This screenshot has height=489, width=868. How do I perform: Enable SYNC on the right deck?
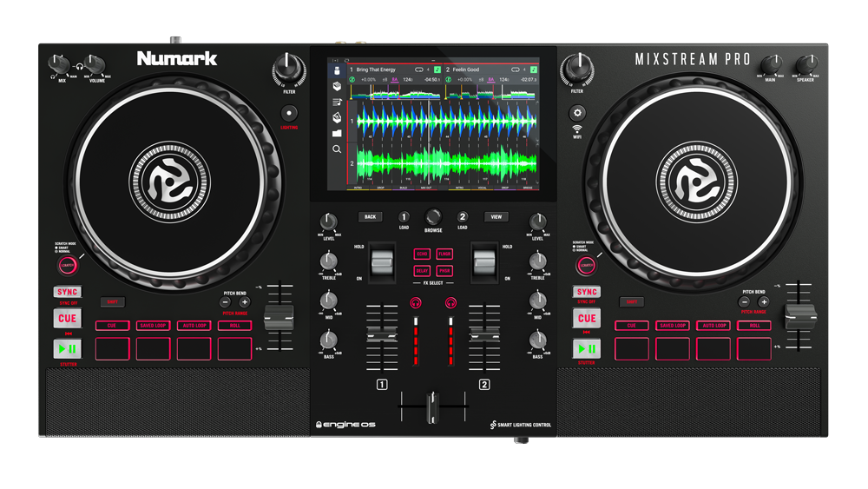(x=587, y=293)
